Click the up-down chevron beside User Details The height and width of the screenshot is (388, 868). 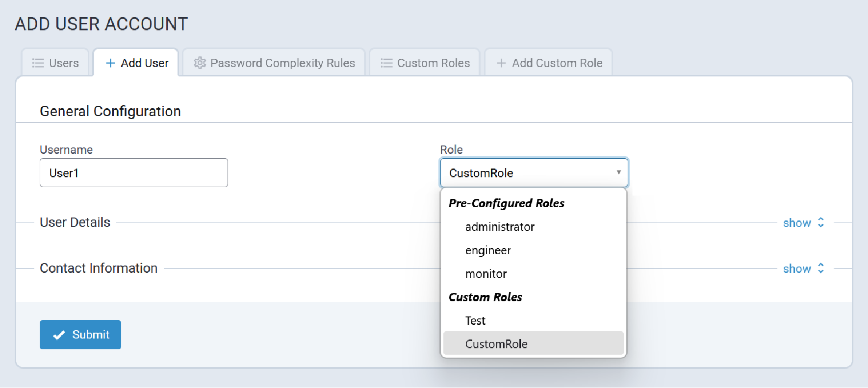(x=820, y=223)
